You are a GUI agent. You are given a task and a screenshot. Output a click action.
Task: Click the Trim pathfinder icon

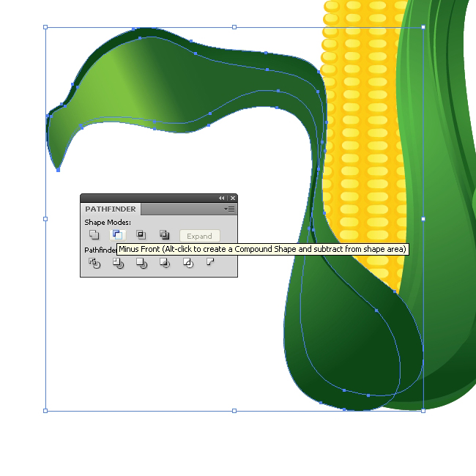(118, 263)
